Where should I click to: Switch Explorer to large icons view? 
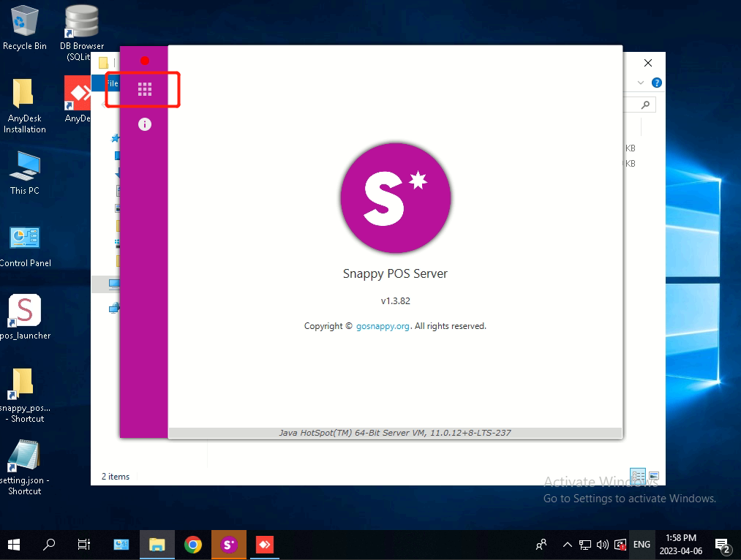point(654,476)
